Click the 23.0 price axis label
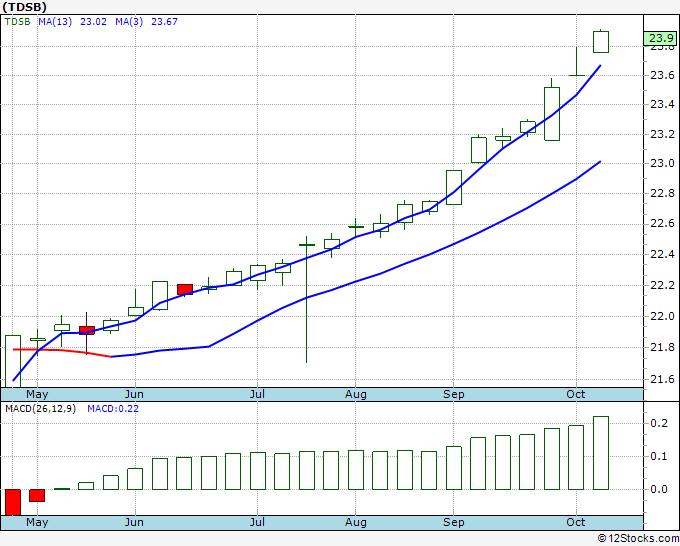The image size is (680, 546). [663, 163]
